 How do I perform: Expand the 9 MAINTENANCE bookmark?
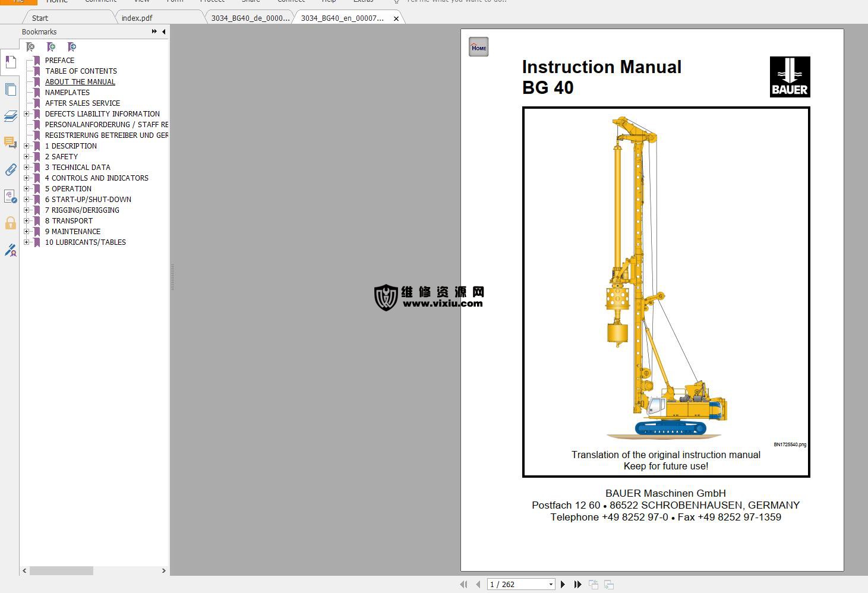pyautogui.click(x=26, y=231)
